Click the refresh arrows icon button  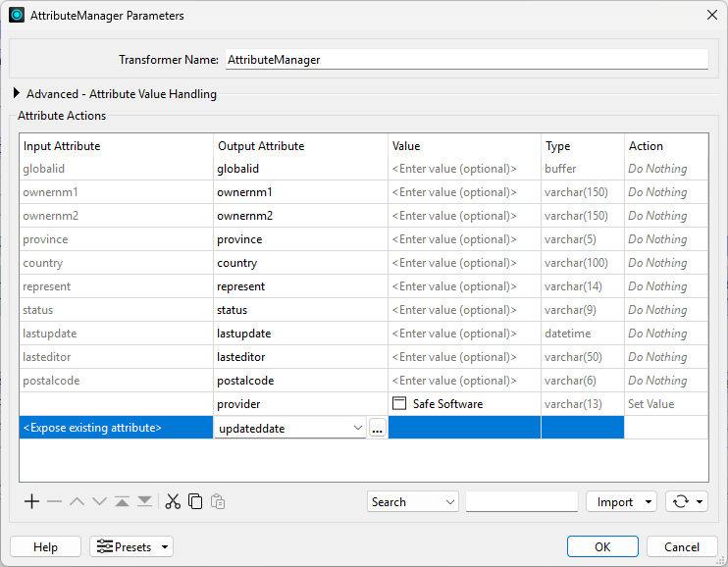click(681, 501)
